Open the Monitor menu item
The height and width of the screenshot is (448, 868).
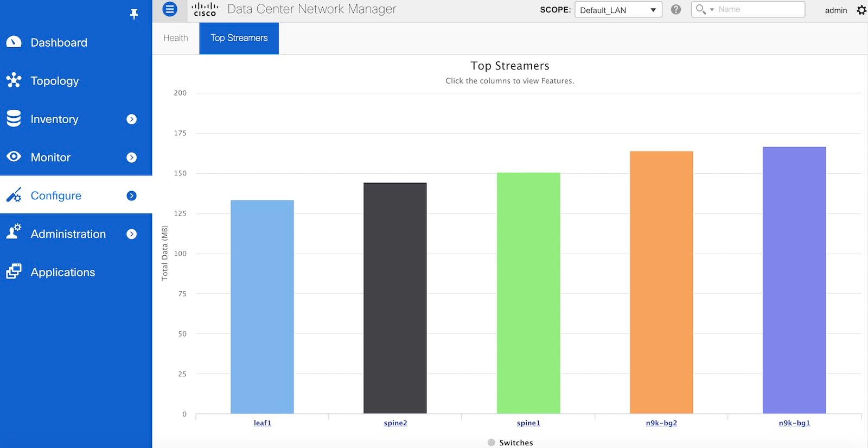coord(76,157)
